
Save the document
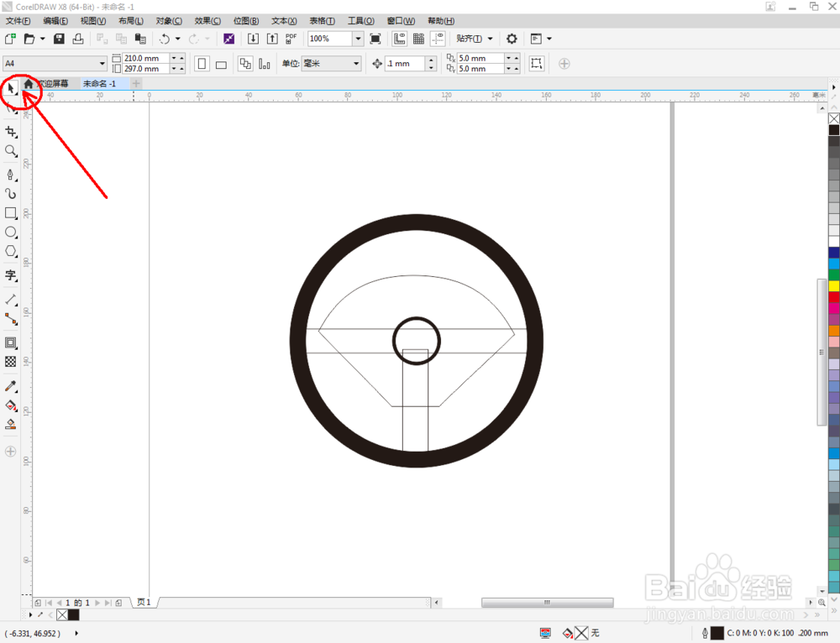coord(59,39)
